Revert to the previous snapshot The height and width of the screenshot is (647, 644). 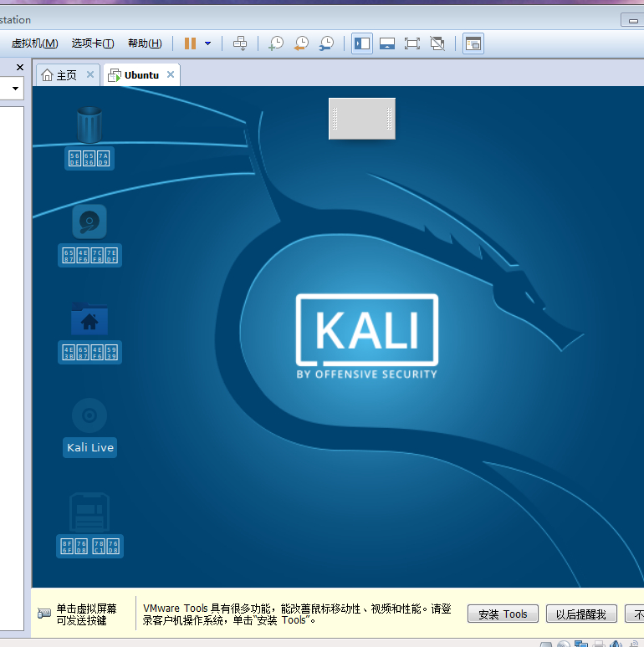[301, 43]
